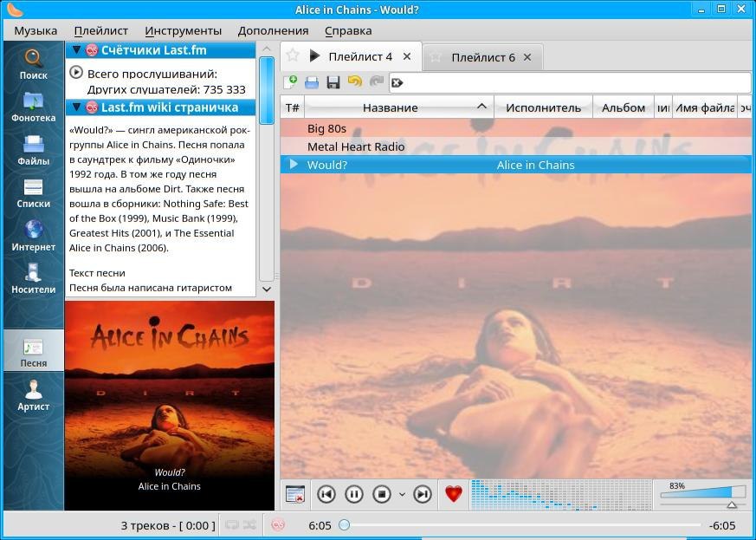
Task: Click the track position seek slider handle
Action: pyautogui.click(x=345, y=524)
